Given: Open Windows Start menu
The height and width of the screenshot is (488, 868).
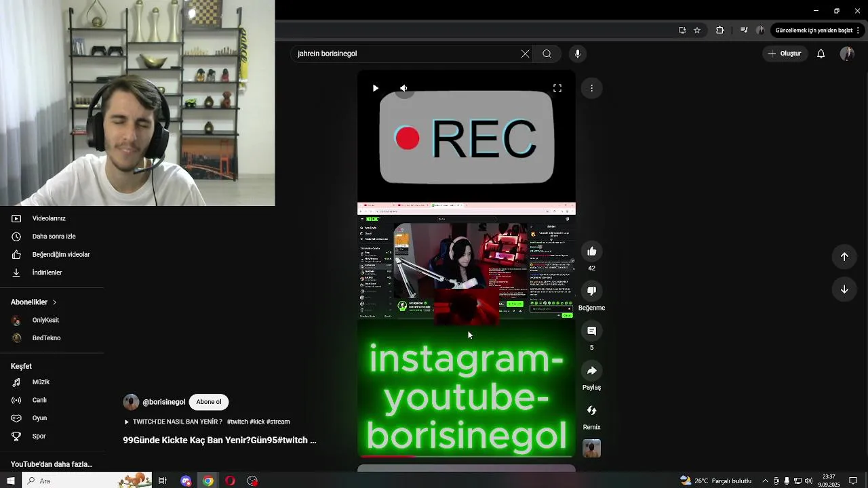Looking at the screenshot, I should pyautogui.click(x=10, y=481).
